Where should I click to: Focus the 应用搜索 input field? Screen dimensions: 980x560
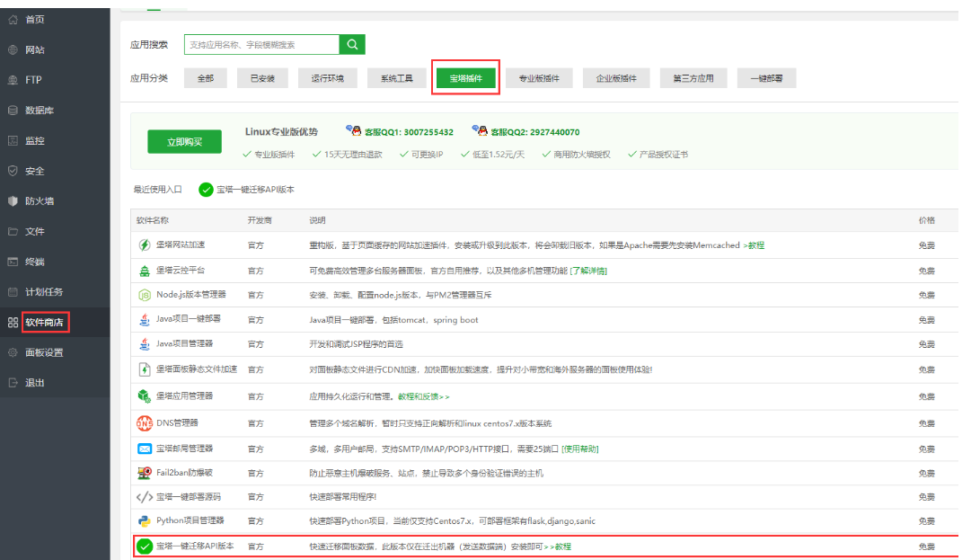[x=261, y=44]
